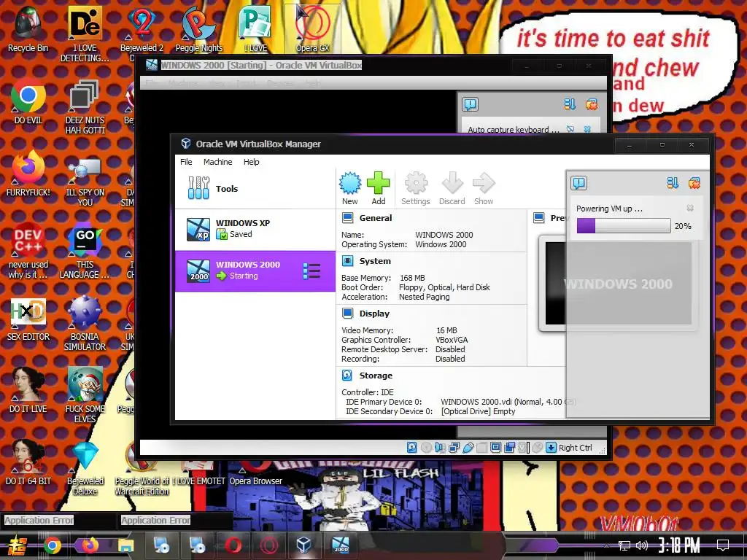The image size is (747, 560).
Task: Click the Powering VM up progress bar
Action: coord(624,226)
